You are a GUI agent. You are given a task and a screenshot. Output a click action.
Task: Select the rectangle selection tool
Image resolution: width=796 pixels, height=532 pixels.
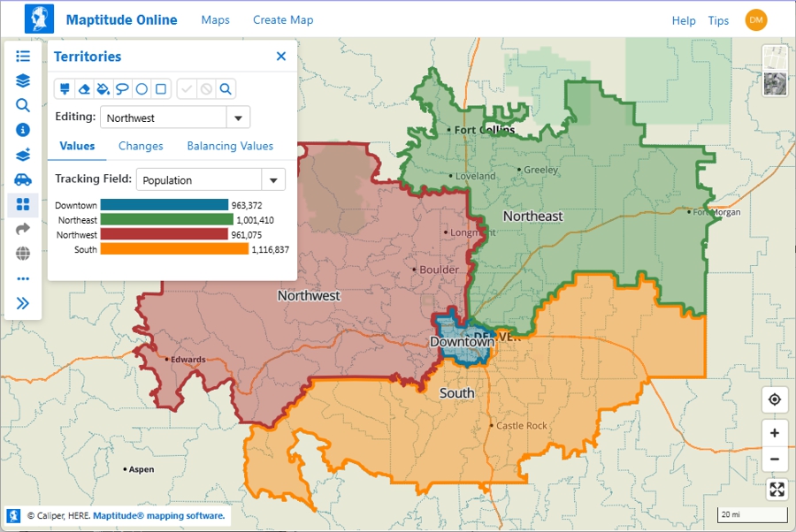click(162, 88)
